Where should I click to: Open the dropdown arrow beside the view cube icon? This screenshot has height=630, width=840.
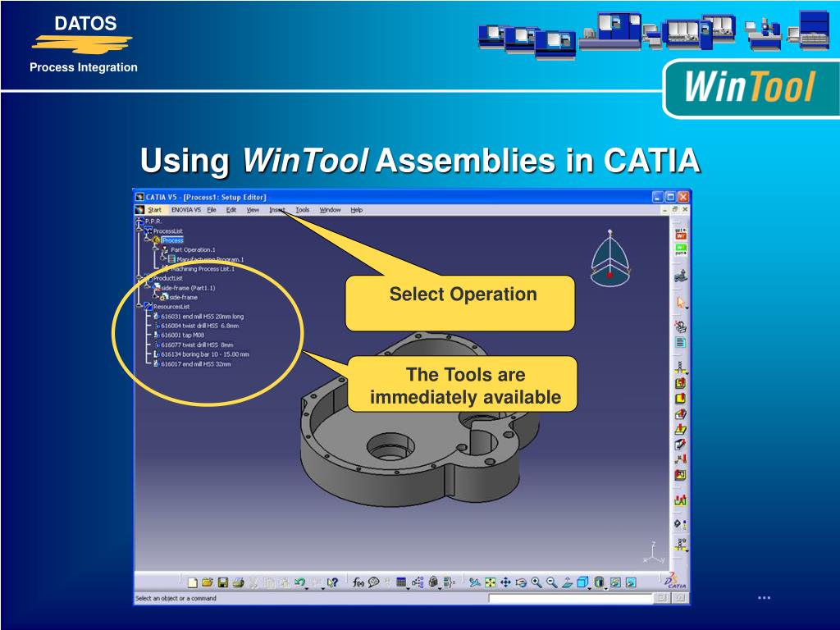(589, 589)
